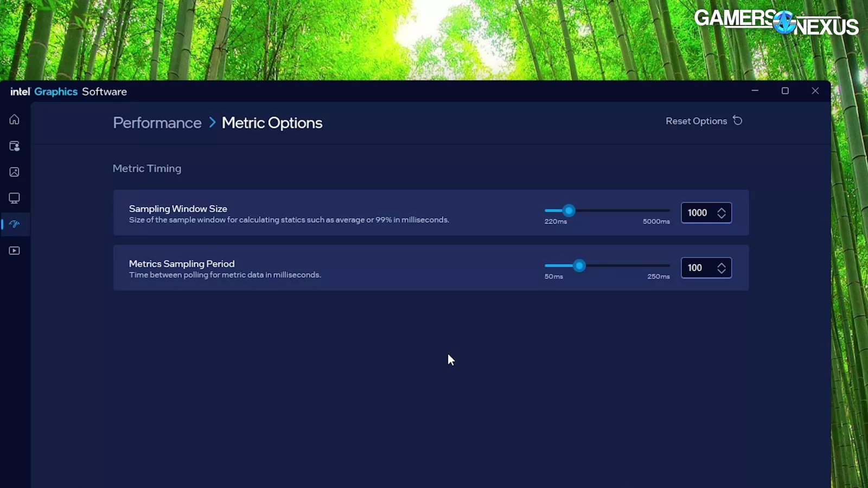Click the Reset Options button

(x=696, y=120)
